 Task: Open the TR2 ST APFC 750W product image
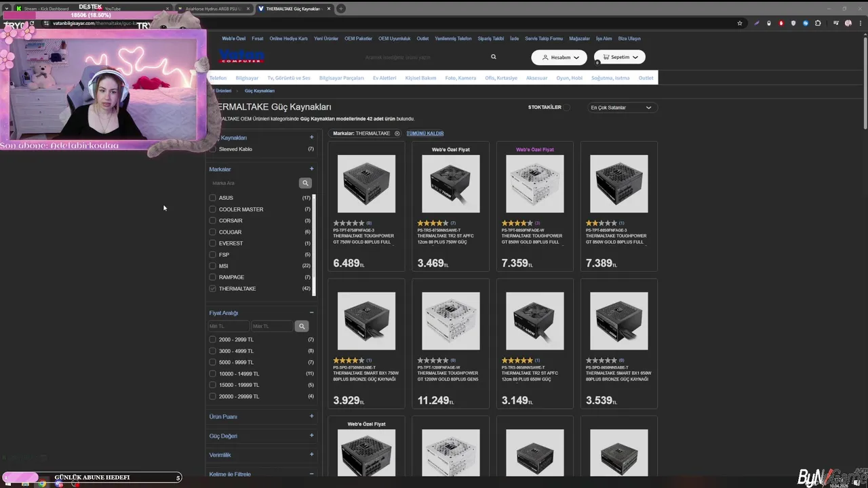click(450, 184)
